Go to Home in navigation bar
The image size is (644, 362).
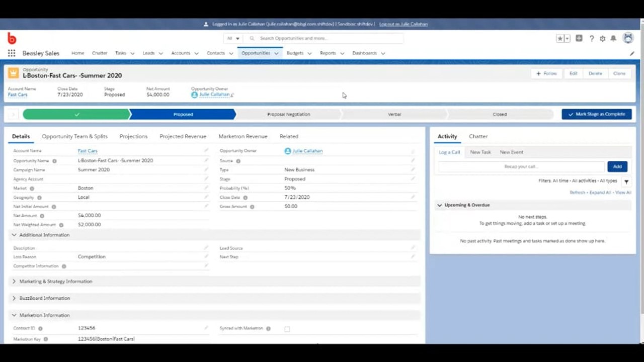[x=77, y=53]
